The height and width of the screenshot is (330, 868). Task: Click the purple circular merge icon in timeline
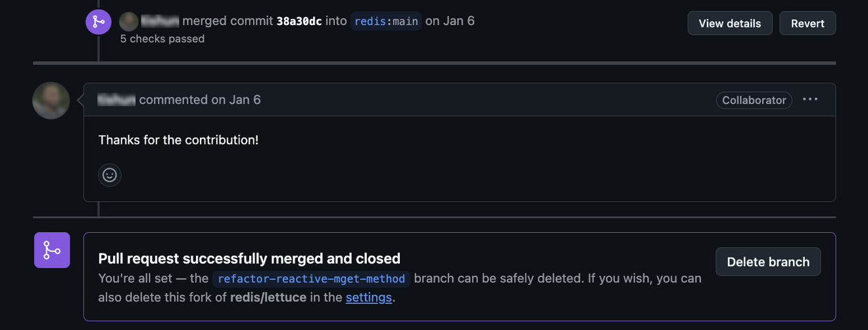coord(99,22)
